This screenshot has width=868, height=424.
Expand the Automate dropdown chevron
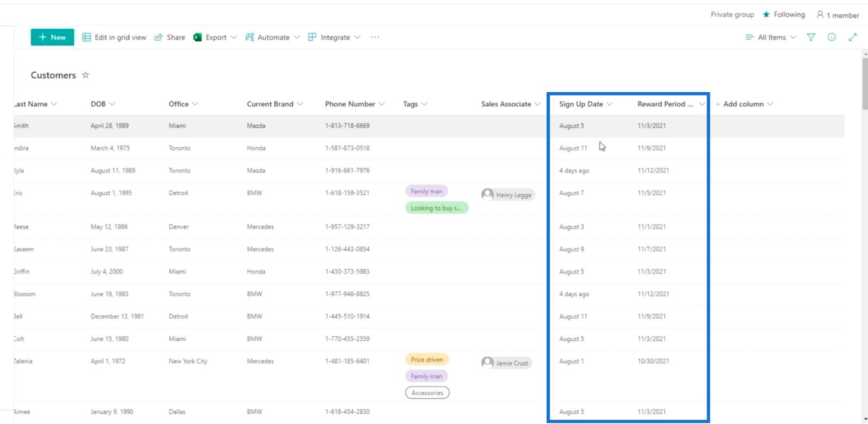(297, 37)
